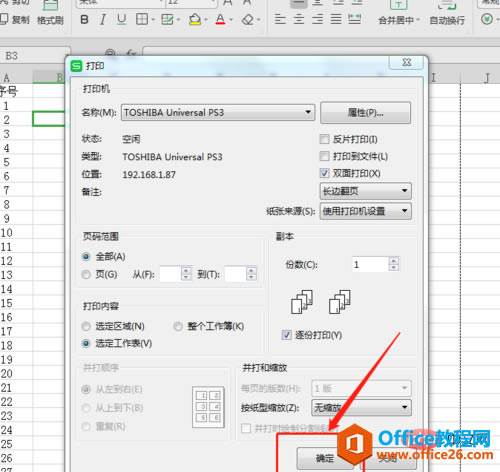Click the Underline toolbar icon
This screenshot has width=500, height=472.
pyautogui.click(x=122, y=19)
